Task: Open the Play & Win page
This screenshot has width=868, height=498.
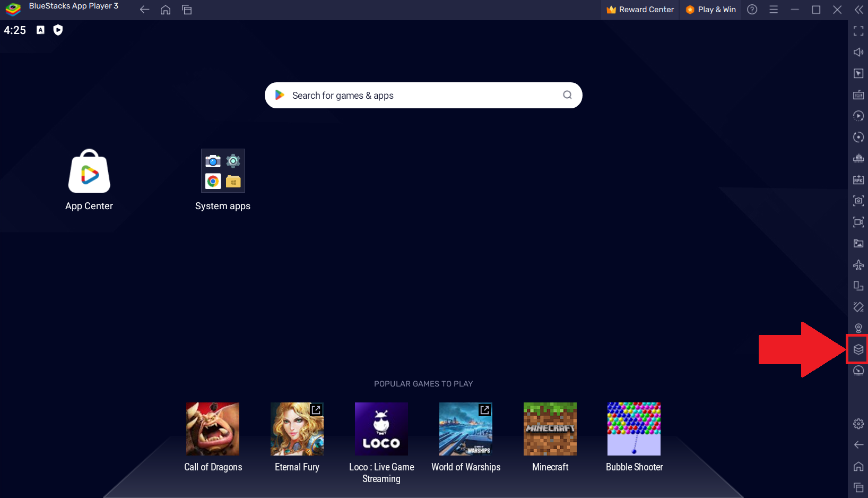Action: coord(710,9)
